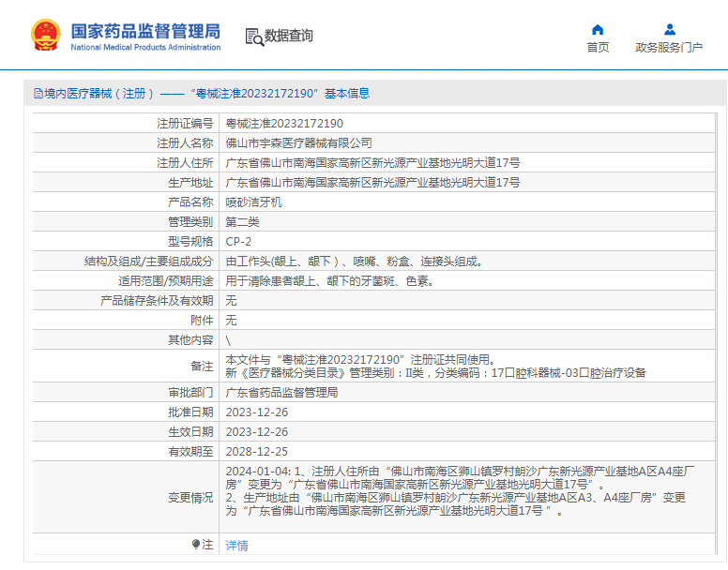Click the 首页 home icon
728x570 pixels.
tap(598, 30)
